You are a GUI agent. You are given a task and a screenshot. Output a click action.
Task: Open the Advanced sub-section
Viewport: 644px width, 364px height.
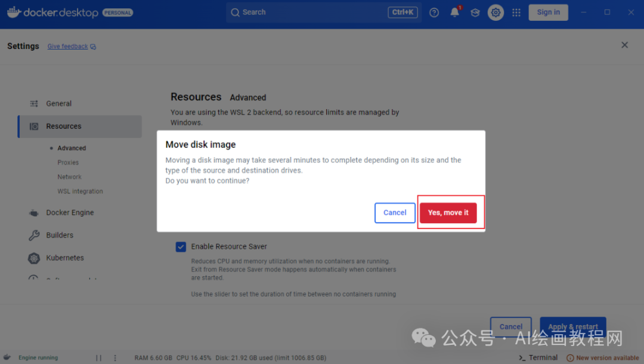(72, 148)
